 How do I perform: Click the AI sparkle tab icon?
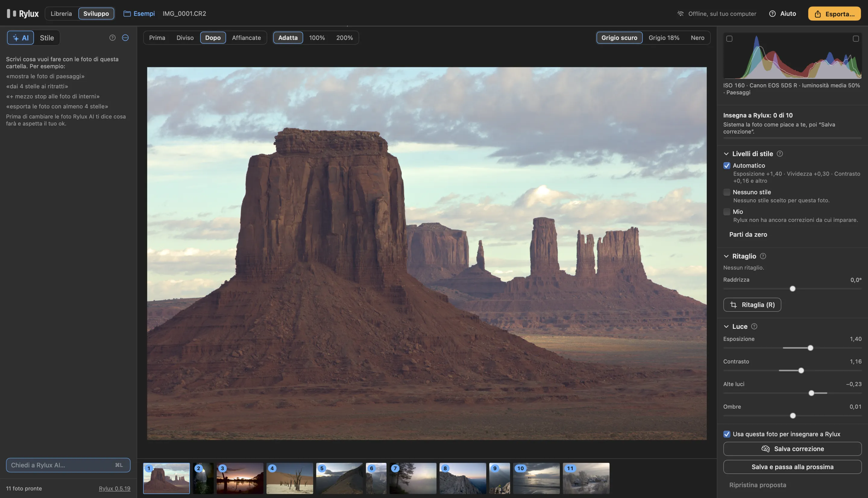click(x=16, y=38)
